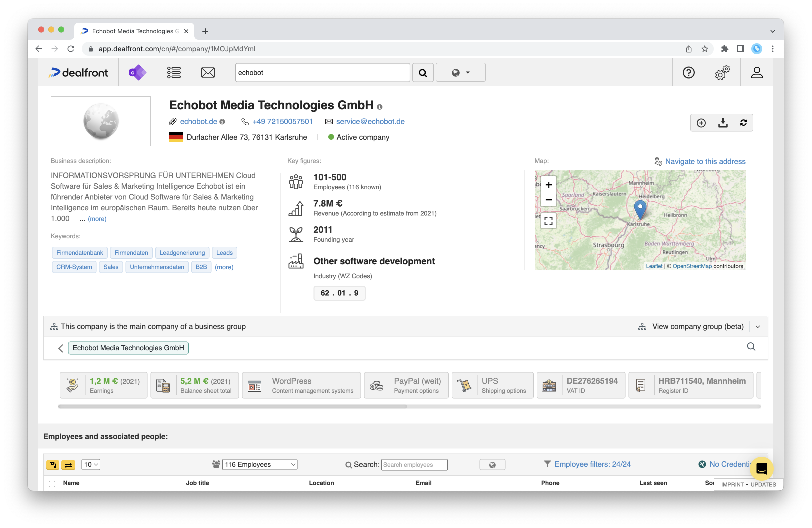812x528 pixels.
Task: Go back in company group breadcrumb
Action: (x=61, y=348)
